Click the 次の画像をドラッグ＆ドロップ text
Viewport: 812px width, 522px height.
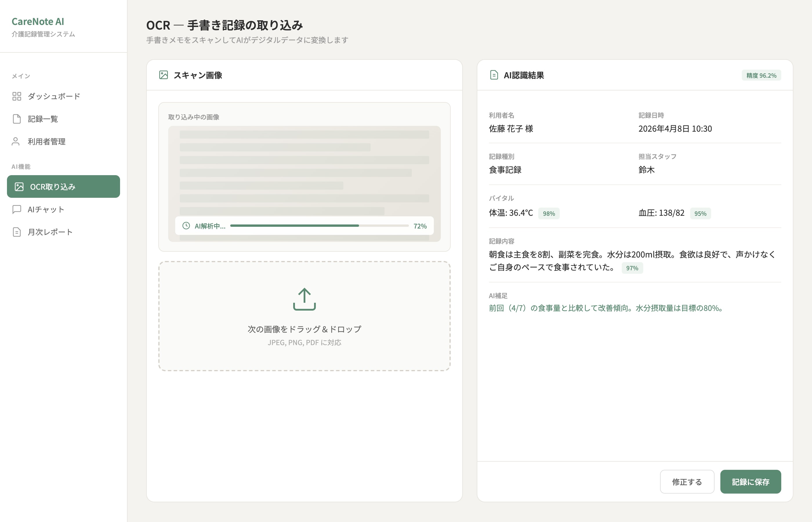304,329
